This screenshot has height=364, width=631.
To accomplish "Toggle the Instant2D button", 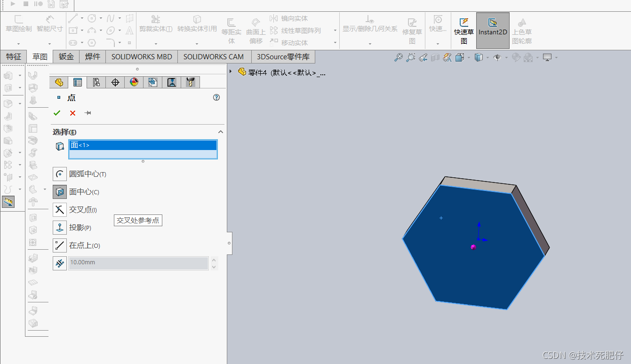I will (x=493, y=30).
